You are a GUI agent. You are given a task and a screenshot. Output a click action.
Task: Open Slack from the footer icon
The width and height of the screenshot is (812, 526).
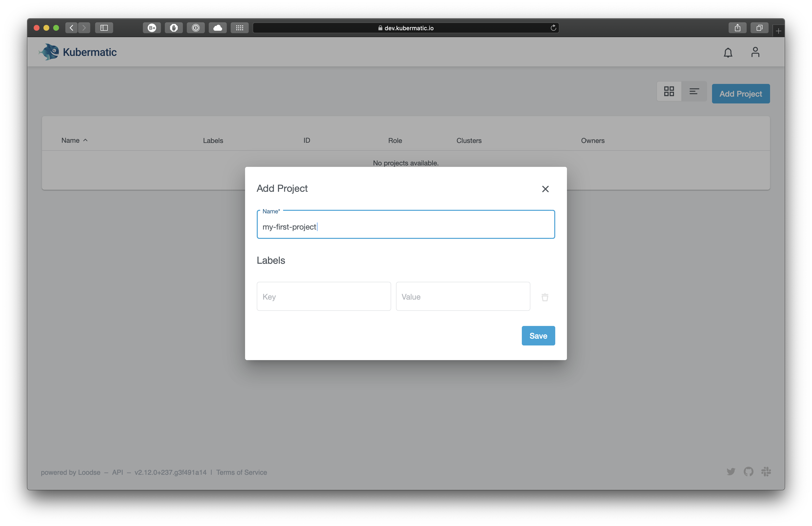[766, 472]
